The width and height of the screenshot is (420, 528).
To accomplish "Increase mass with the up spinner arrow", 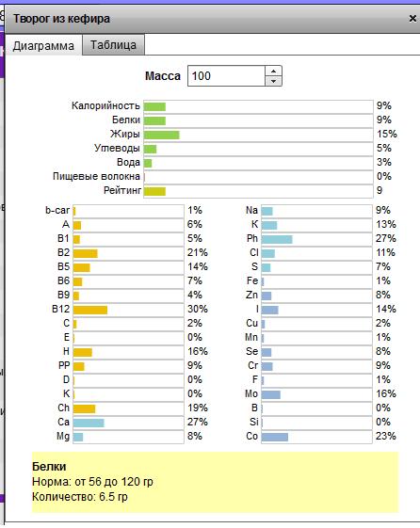I will tap(273, 71).
